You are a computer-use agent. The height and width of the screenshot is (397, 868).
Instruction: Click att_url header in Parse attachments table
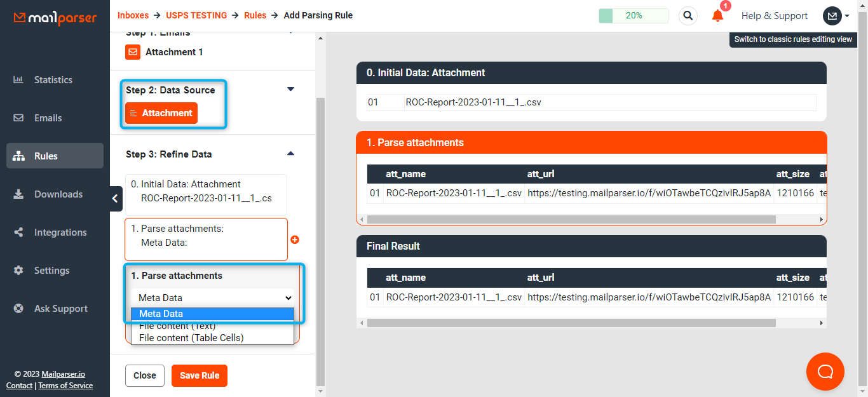(x=541, y=174)
